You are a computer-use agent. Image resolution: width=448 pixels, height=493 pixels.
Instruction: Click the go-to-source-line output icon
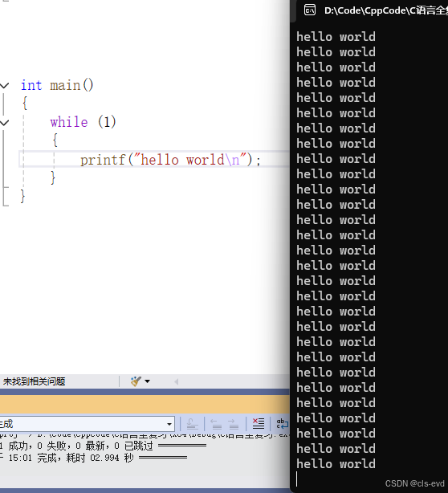point(192,424)
